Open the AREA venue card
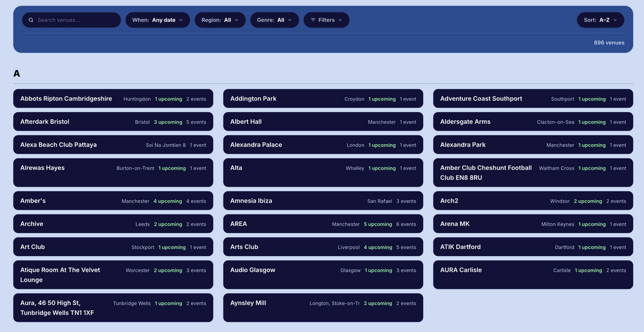The height and width of the screenshot is (332, 644). [x=323, y=224]
